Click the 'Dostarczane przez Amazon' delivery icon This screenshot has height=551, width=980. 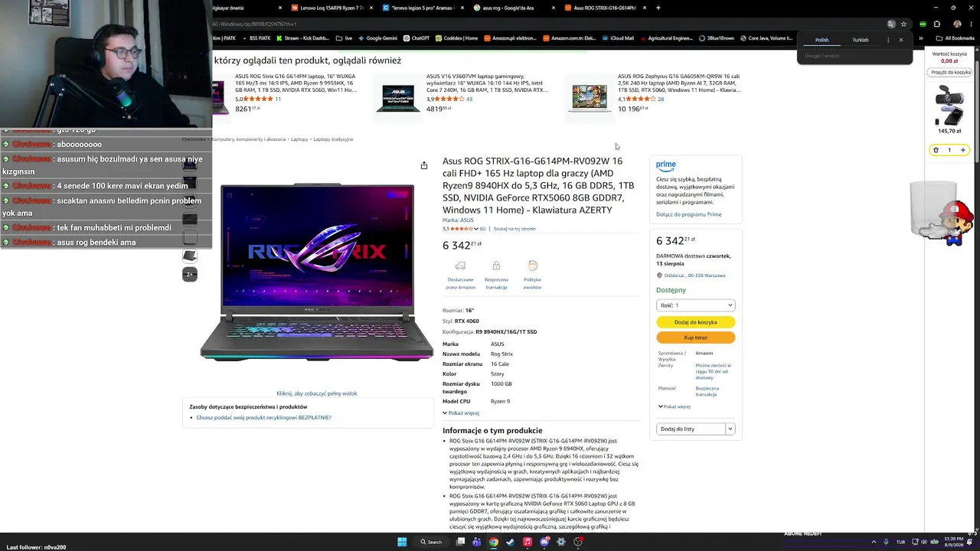[x=460, y=266]
